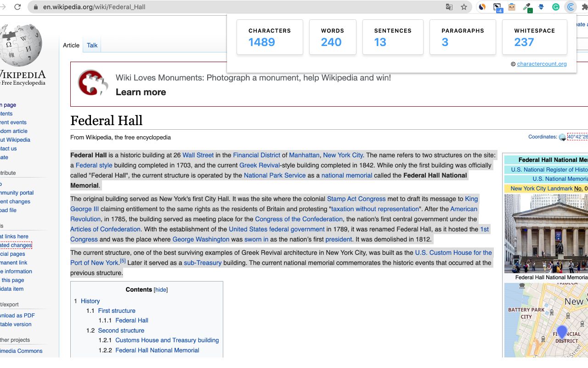Image resolution: width=588 pixels, height=368 pixels.
Task: Click the Sentences 13 counter card
Action: pyautogui.click(x=393, y=37)
